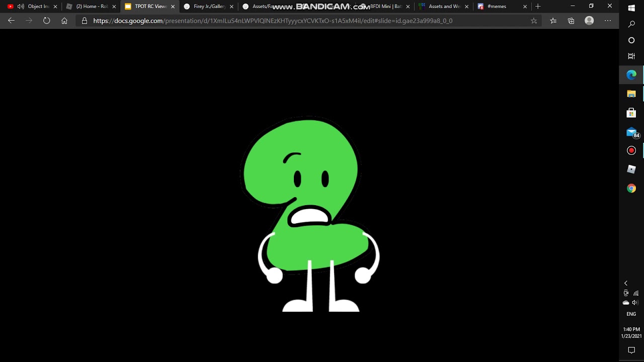The width and height of the screenshot is (644, 362).
Task: Close the Object Invasion YouTube tab
Action: pos(55,7)
